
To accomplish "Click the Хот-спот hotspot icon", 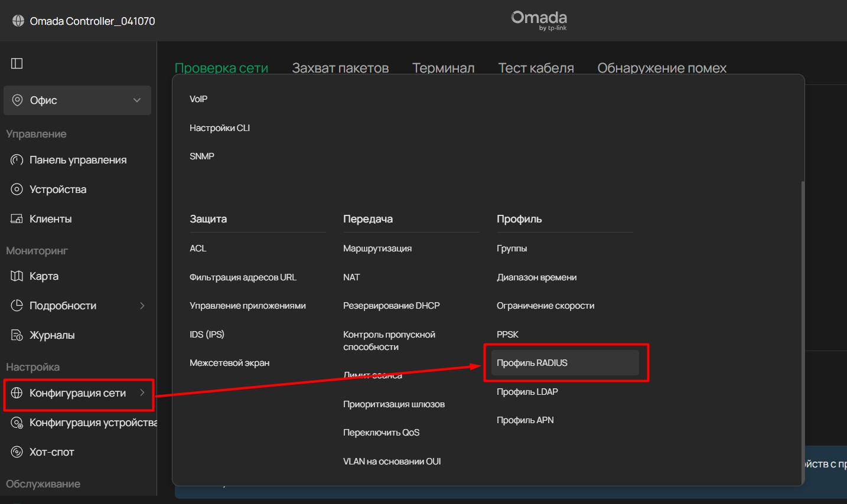I will [x=17, y=452].
